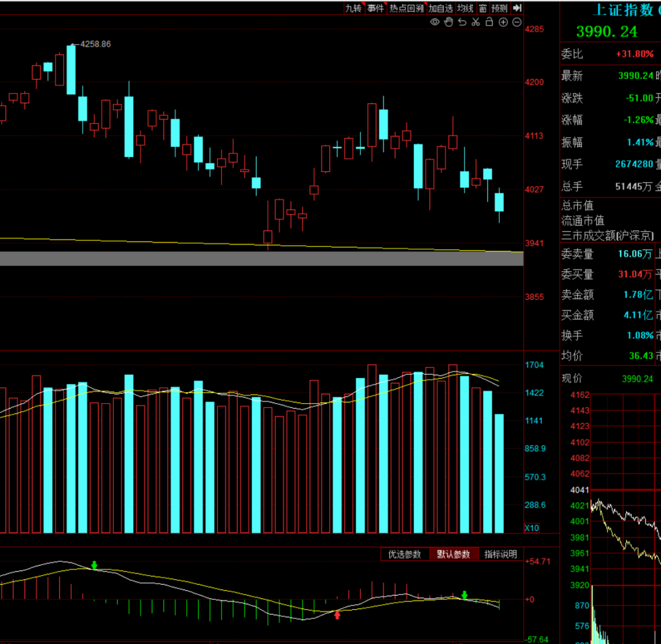Select the 默认参数 tab
The width and height of the screenshot is (661, 644).
[454, 554]
